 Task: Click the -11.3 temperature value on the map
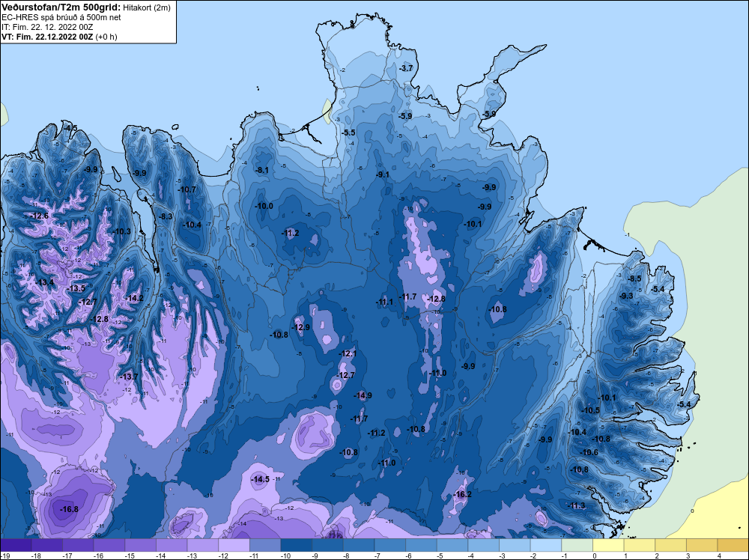[577, 505]
